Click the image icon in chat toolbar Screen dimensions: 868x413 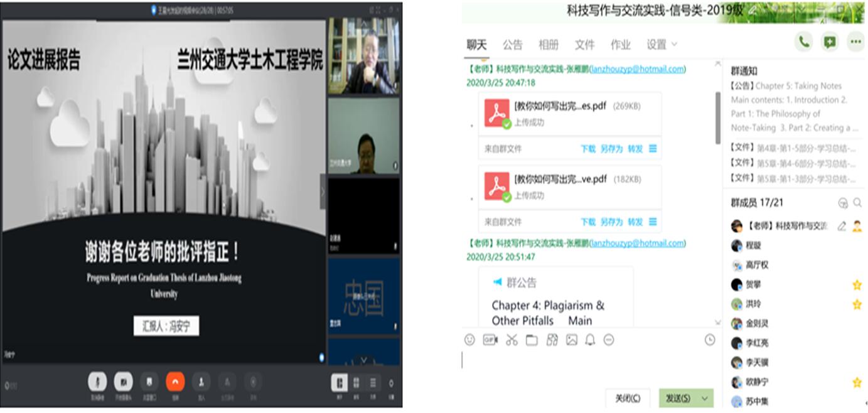click(571, 340)
